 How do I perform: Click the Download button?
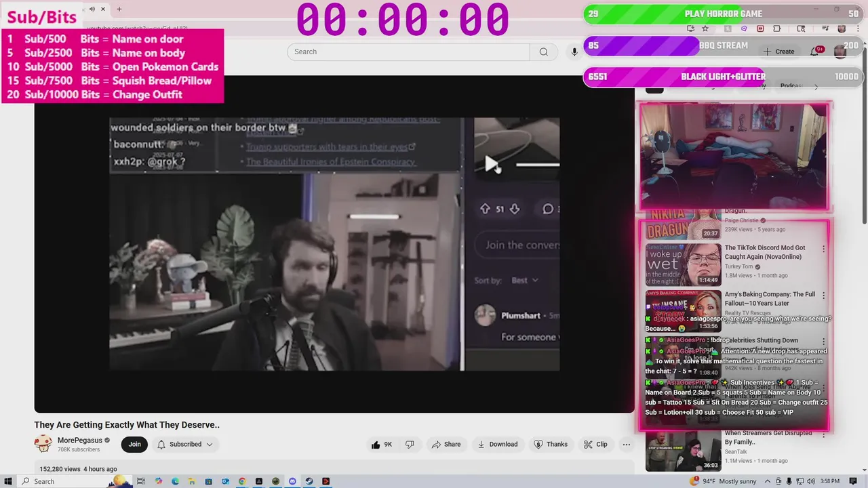(x=497, y=445)
